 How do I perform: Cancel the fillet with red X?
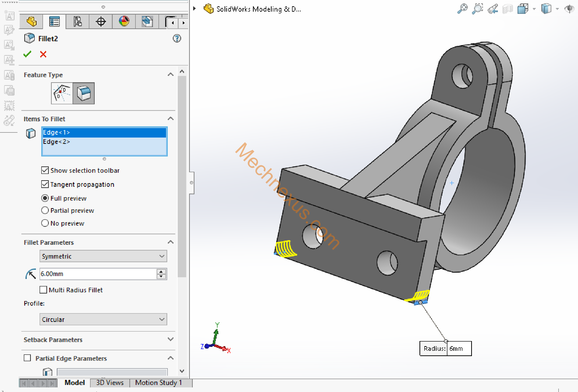43,54
